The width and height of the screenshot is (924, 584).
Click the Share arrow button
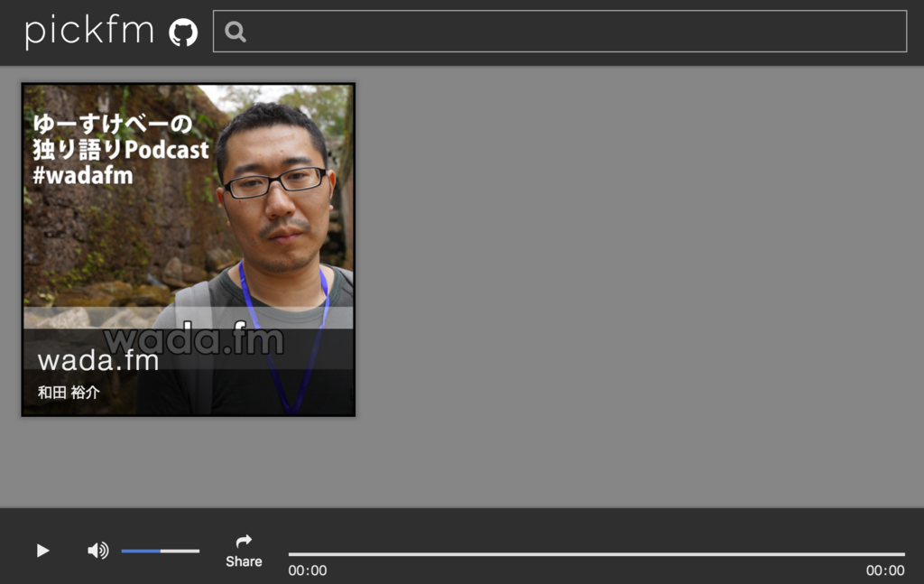(x=244, y=551)
